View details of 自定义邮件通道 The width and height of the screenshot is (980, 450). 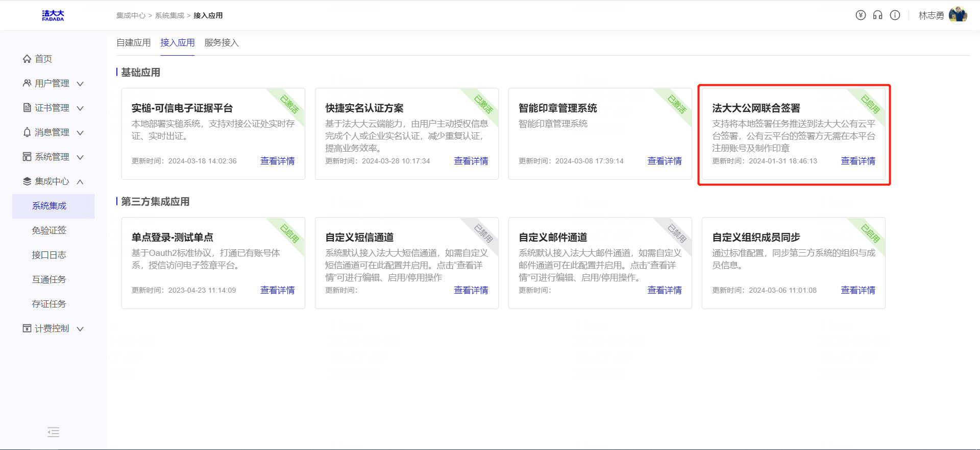click(x=665, y=290)
